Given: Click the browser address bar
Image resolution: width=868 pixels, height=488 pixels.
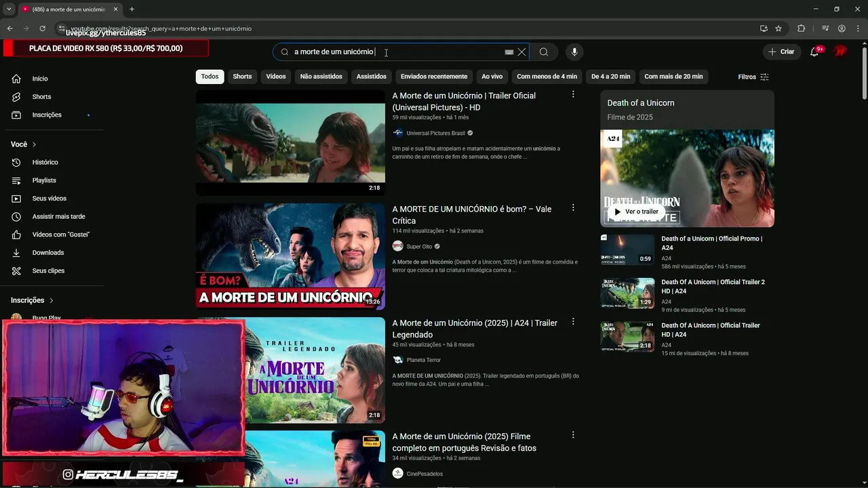Looking at the screenshot, I should [x=407, y=28].
